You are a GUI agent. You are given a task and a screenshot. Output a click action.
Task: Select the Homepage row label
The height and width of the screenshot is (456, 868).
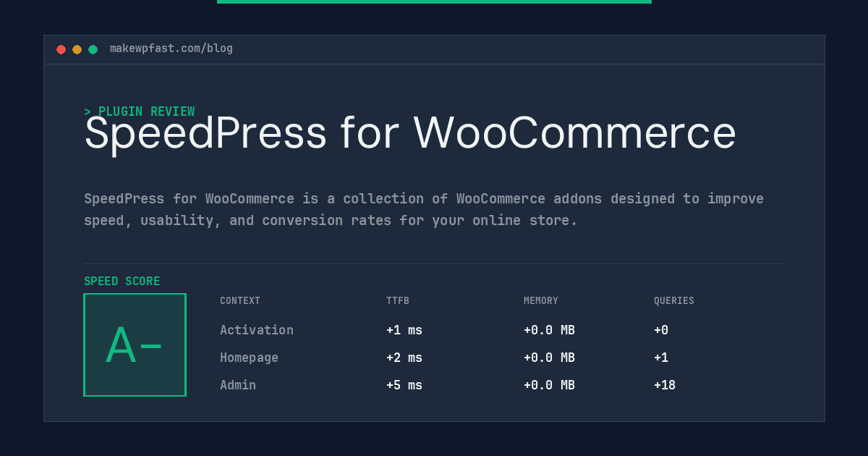tap(249, 358)
